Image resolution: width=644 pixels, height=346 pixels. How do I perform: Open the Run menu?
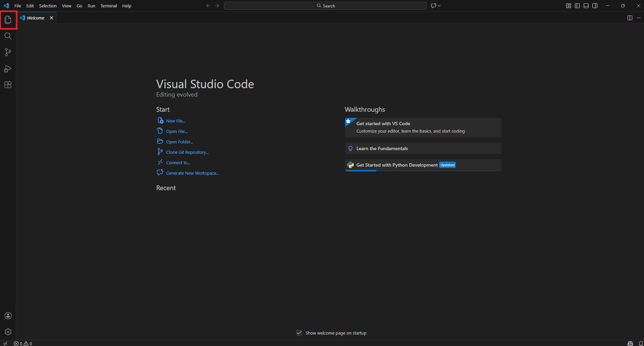click(x=91, y=6)
